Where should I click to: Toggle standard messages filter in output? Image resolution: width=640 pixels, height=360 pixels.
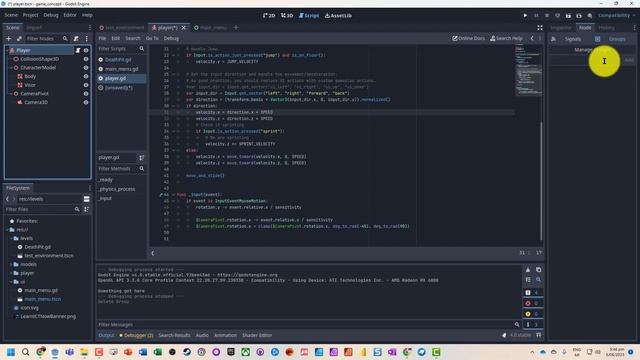tap(533, 293)
